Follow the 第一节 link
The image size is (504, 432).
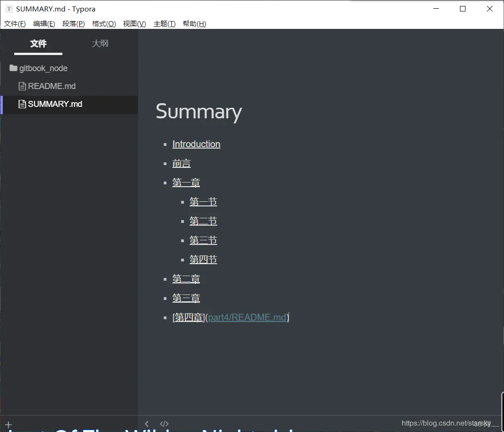click(203, 202)
